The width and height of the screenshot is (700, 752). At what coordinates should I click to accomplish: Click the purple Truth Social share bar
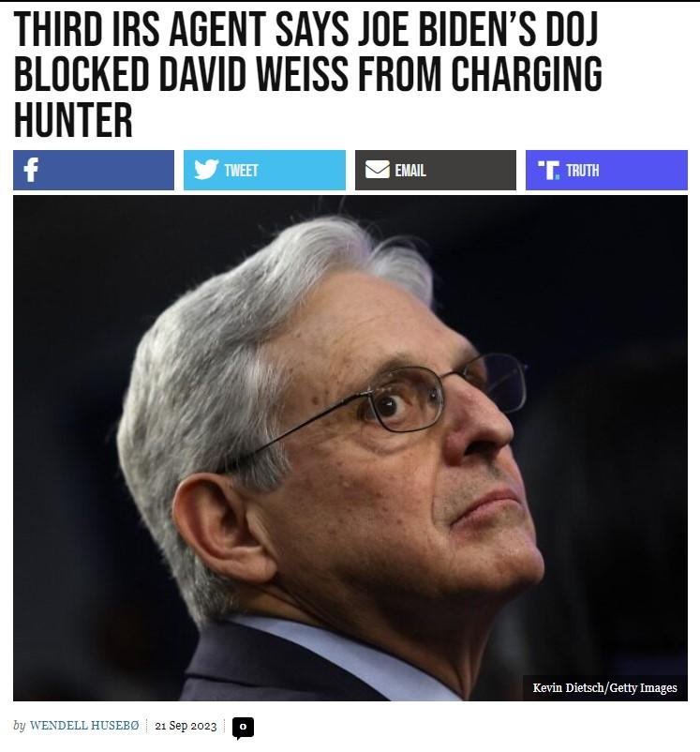click(606, 171)
